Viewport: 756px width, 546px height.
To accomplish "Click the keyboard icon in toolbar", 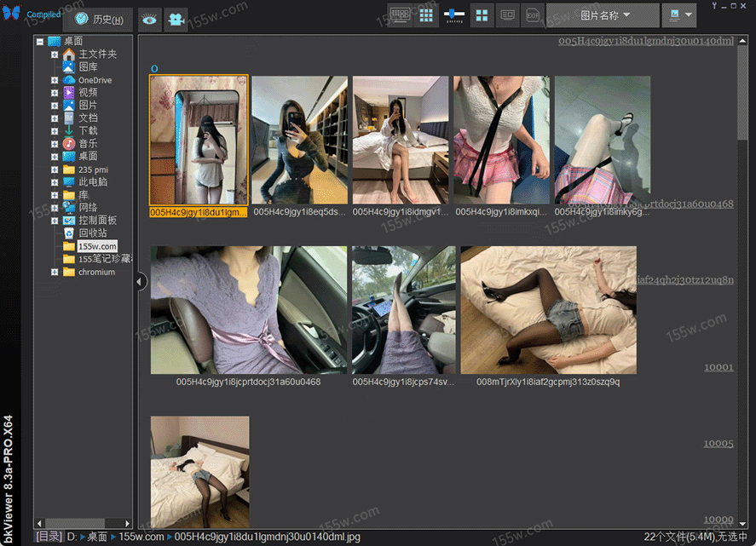I will coord(400,15).
